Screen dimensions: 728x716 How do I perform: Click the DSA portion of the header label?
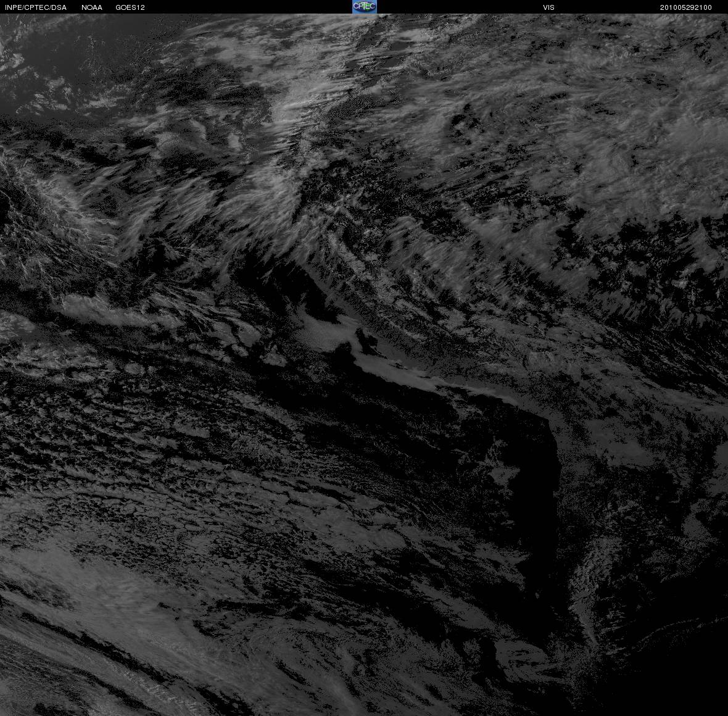click(59, 7)
